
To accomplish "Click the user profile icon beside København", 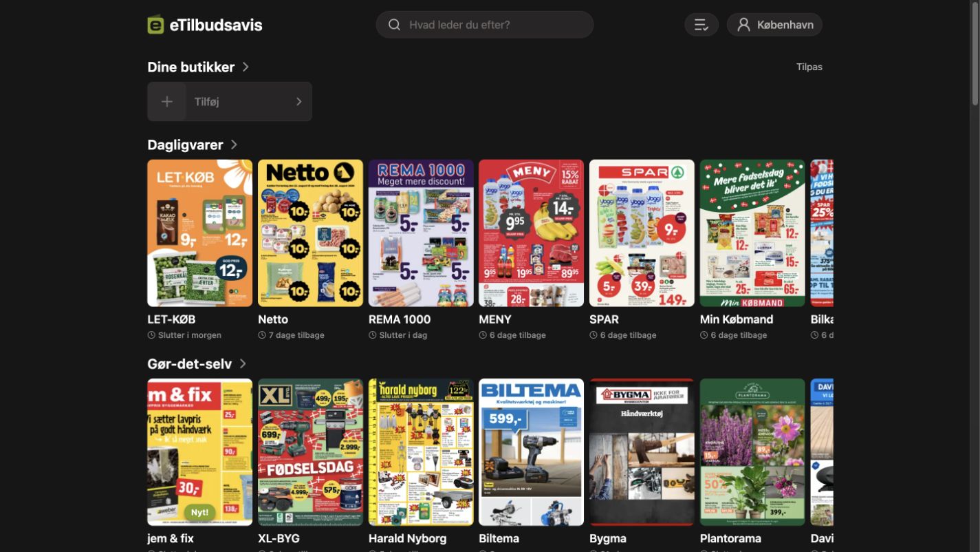I will click(743, 25).
